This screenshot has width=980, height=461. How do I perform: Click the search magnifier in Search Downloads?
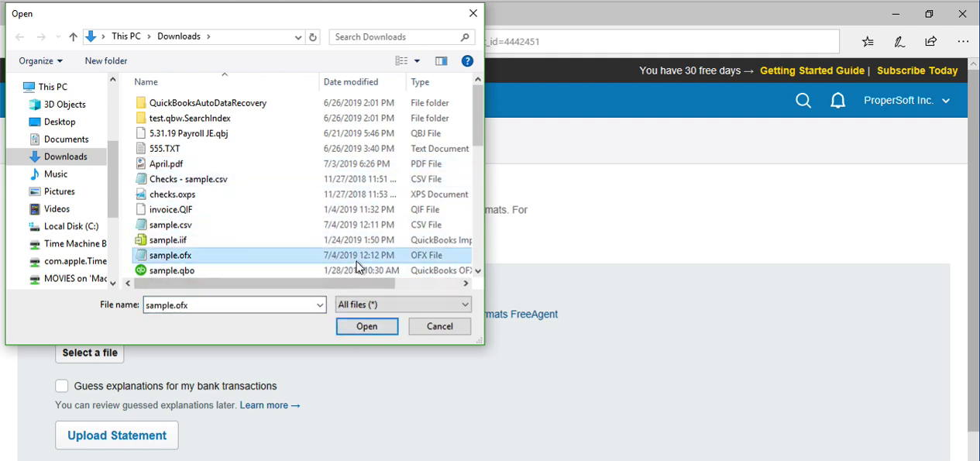pos(465,37)
